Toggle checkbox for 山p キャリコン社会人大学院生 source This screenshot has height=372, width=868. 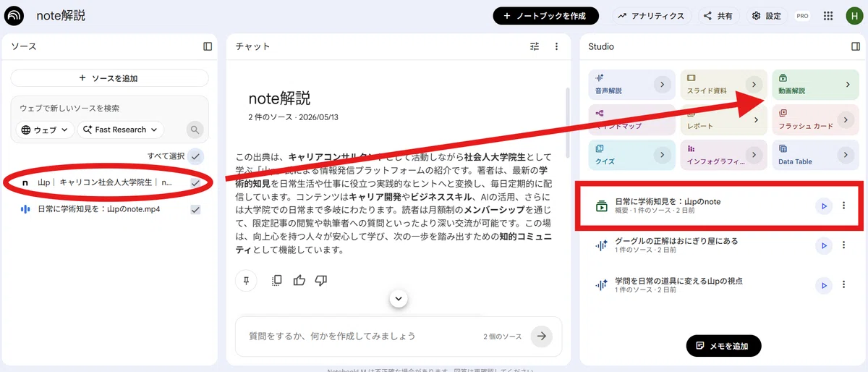[195, 183]
